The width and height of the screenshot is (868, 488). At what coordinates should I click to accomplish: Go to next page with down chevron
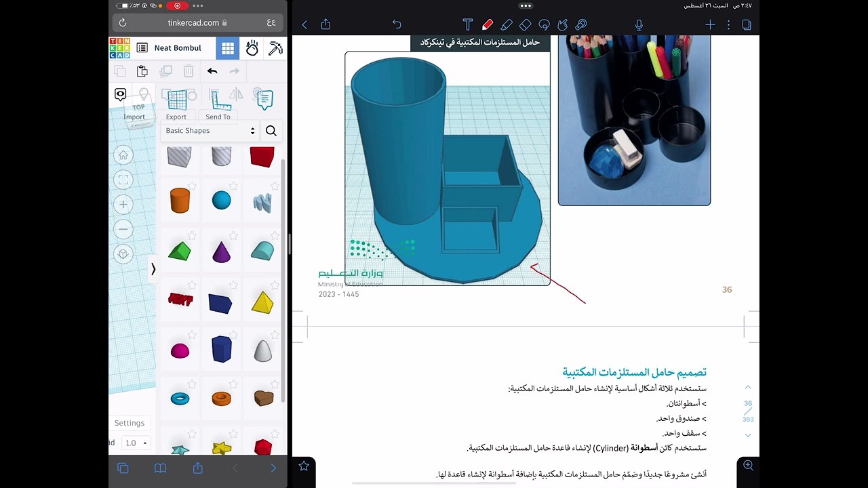pos(748,435)
